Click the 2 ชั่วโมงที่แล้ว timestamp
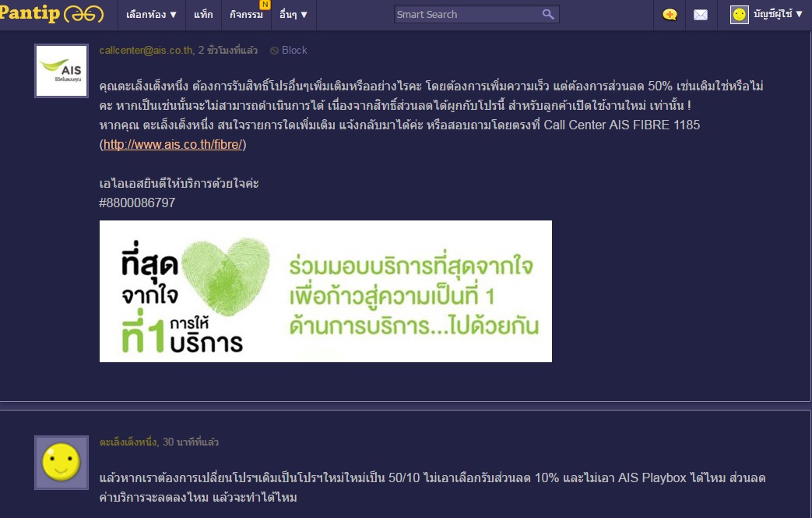 point(228,51)
